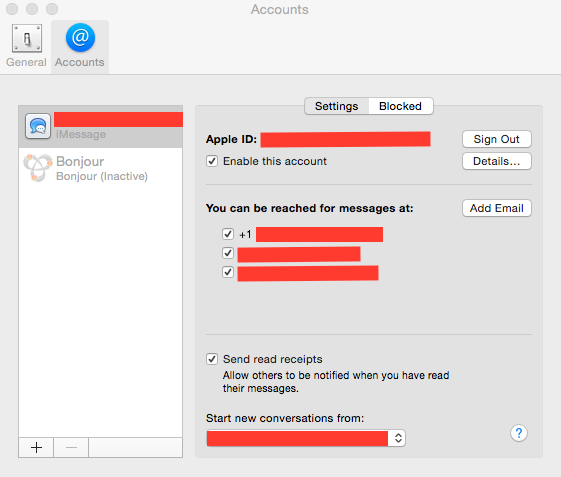
Task: Uncheck the +1 phone number checkbox
Action: [228, 234]
